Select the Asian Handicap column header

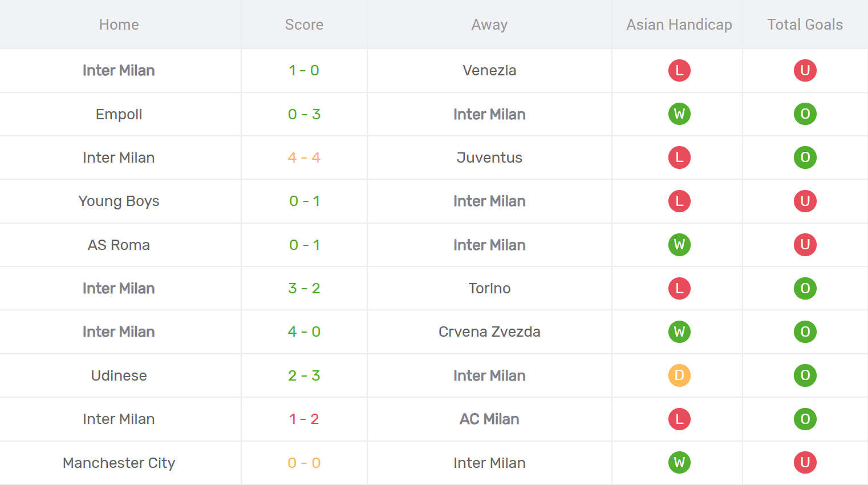pos(679,25)
